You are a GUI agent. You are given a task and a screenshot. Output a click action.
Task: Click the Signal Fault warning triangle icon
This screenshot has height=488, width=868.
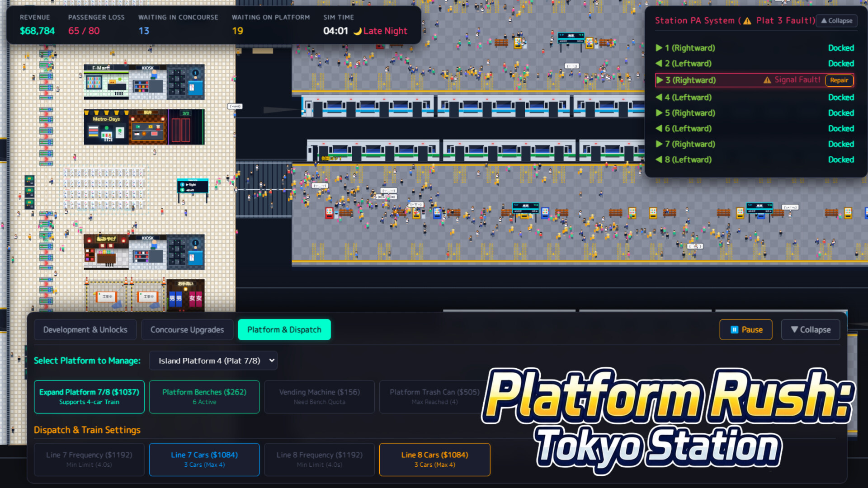click(767, 80)
